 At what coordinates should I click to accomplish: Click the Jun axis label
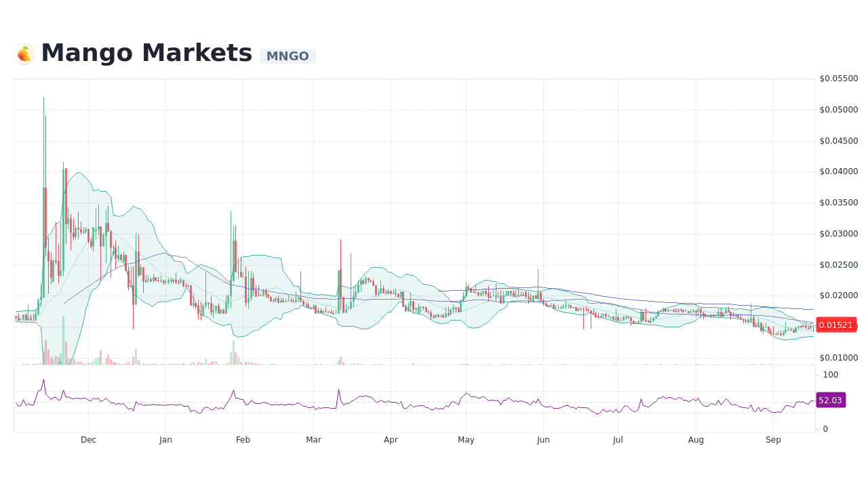(x=543, y=440)
